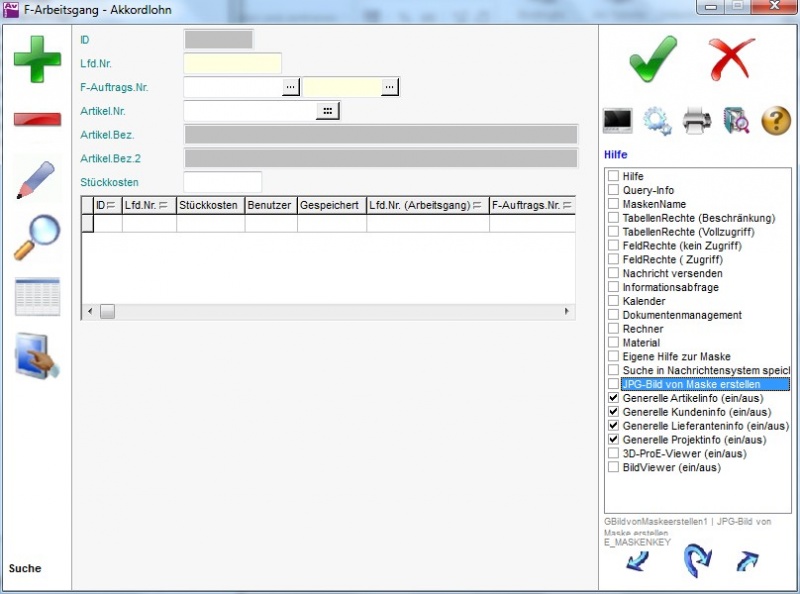Image resolution: width=800 pixels, height=594 pixels.
Task: Uncheck Generelle Artikelinfo (ein/aus)
Action: click(613, 398)
